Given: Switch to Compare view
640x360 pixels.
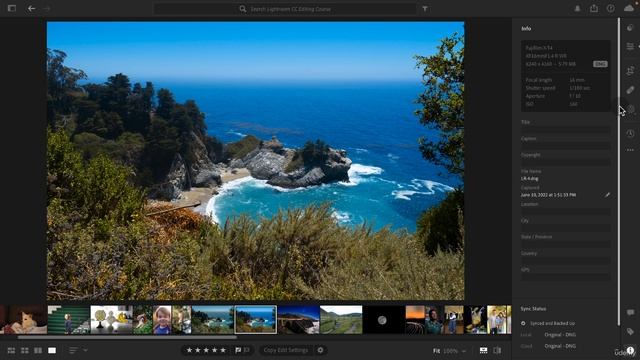Looking at the screenshot, I should [38, 350].
